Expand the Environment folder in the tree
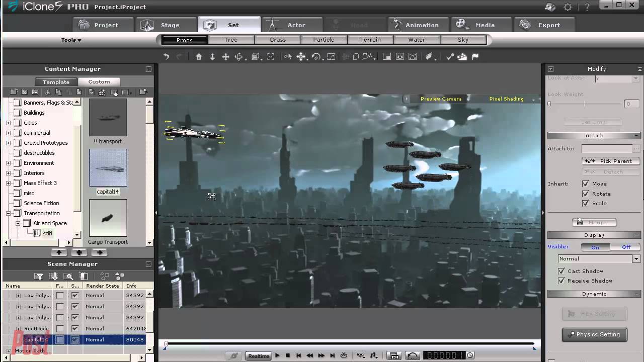This screenshot has height=362, width=644. tap(8, 163)
